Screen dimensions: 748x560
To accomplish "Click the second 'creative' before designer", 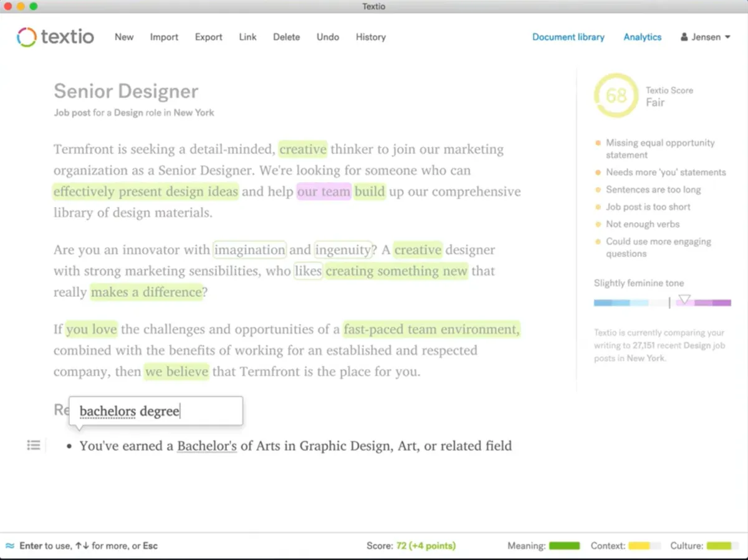I will 418,249.
